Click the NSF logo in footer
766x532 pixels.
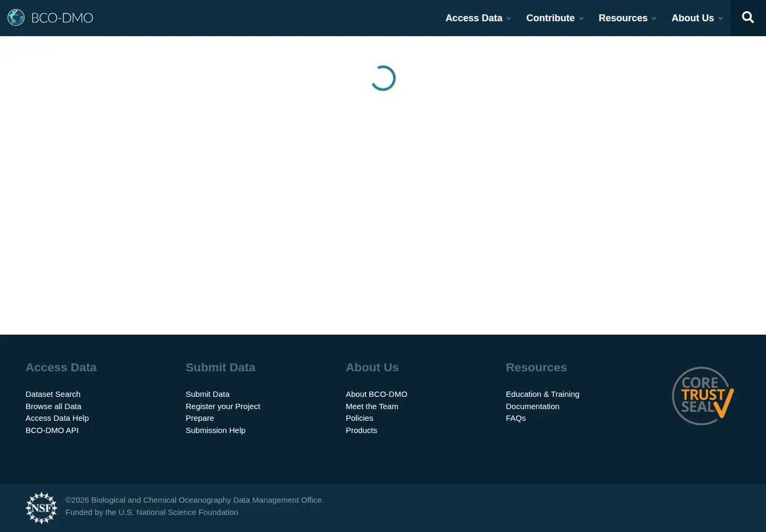(x=41, y=508)
